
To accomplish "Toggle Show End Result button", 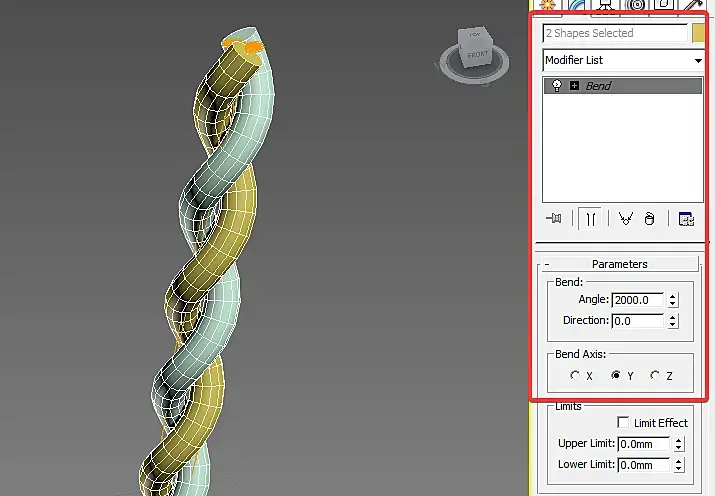I will pyautogui.click(x=590, y=219).
